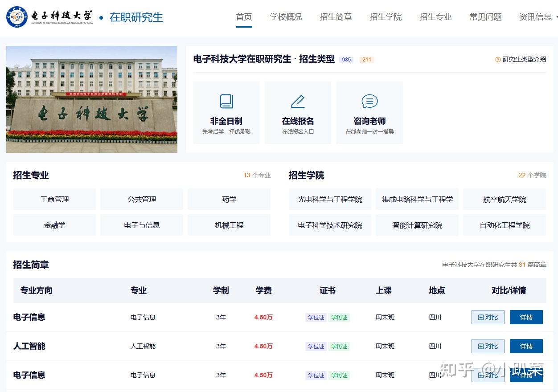Choose the 电子与信息 major

pyautogui.click(x=142, y=225)
